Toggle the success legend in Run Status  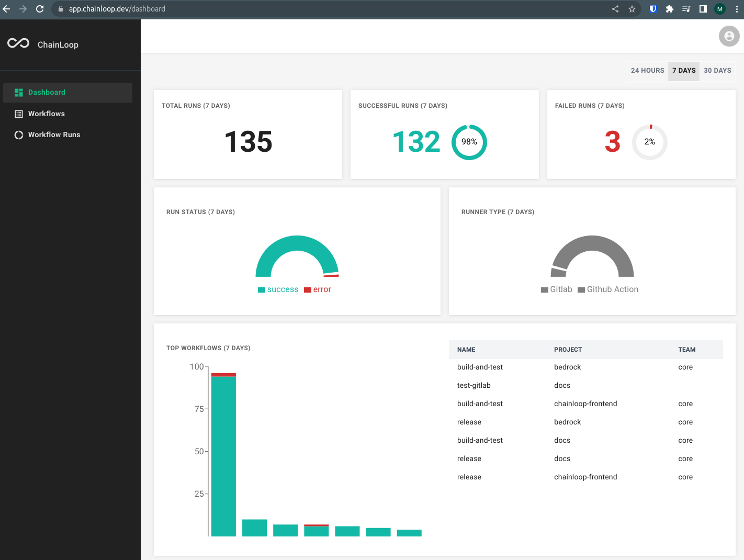point(278,289)
